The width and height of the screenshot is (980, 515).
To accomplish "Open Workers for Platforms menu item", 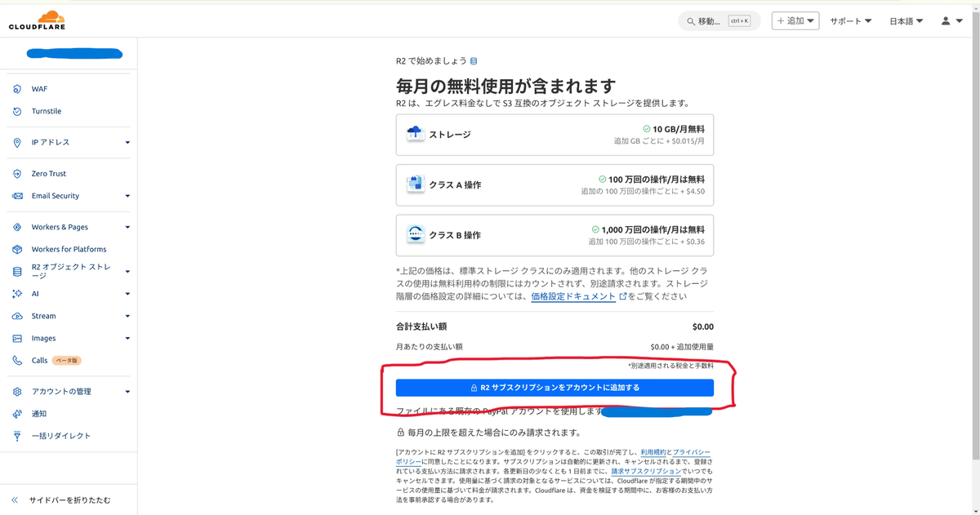I will pyautogui.click(x=69, y=249).
